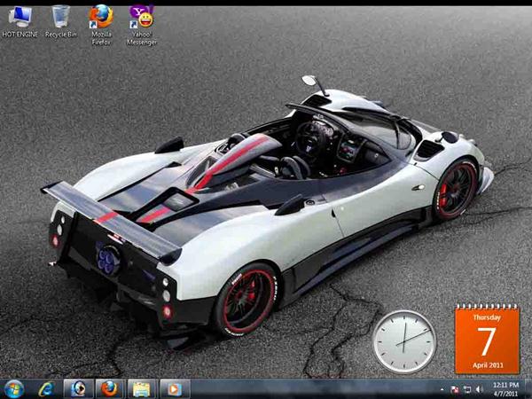The image size is (532, 399).
Task: Click the analog clock desktop gadget
Action: coord(403,341)
